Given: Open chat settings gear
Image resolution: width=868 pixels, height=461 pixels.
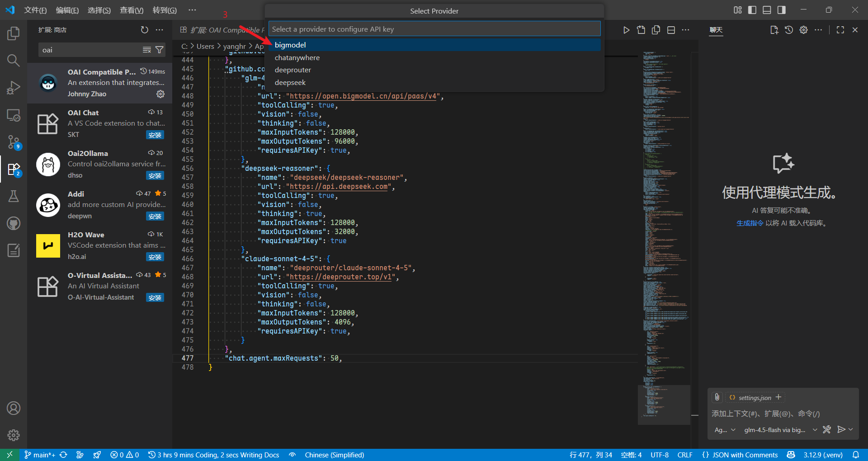Looking at the screenshot, I should tap(803, 30).
